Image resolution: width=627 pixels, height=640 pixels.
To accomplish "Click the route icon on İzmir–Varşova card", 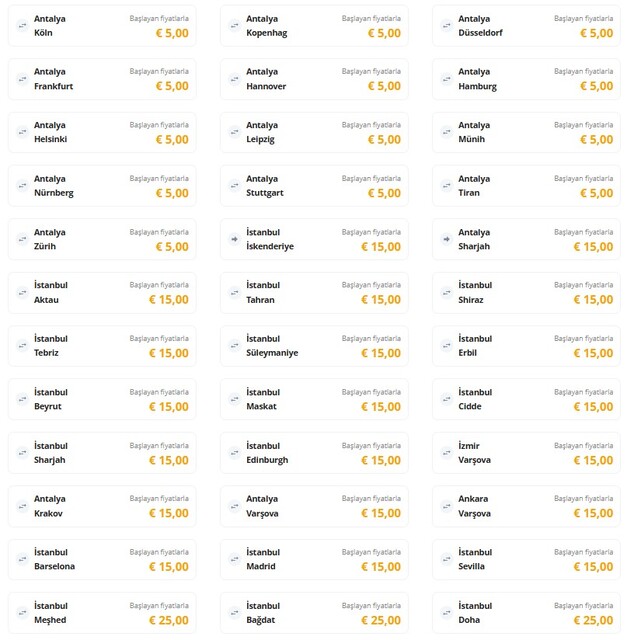I will [446, 452].
